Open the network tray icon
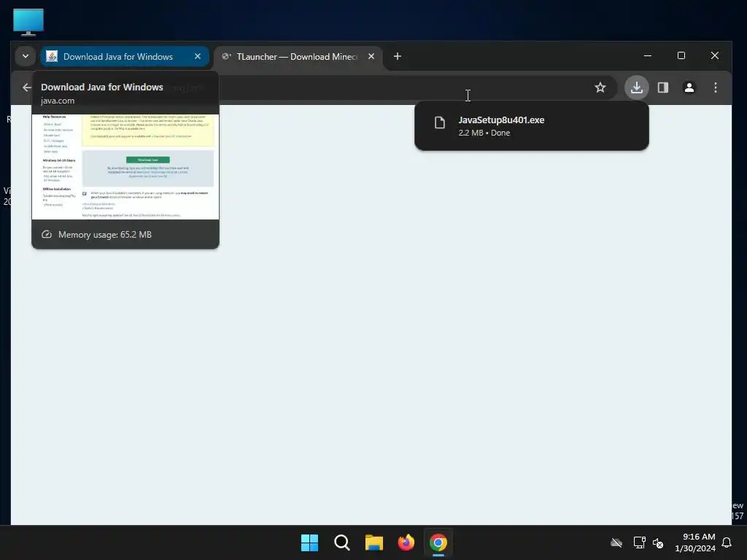 [x=639, y=542]
